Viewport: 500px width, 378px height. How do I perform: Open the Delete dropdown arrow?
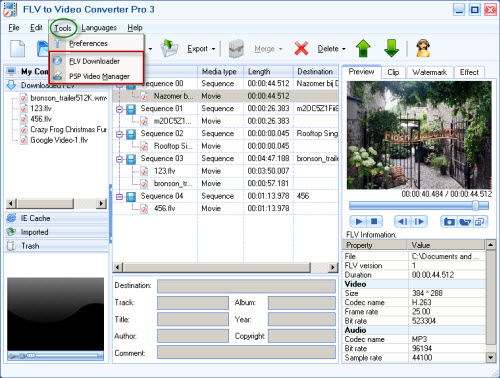344,49
